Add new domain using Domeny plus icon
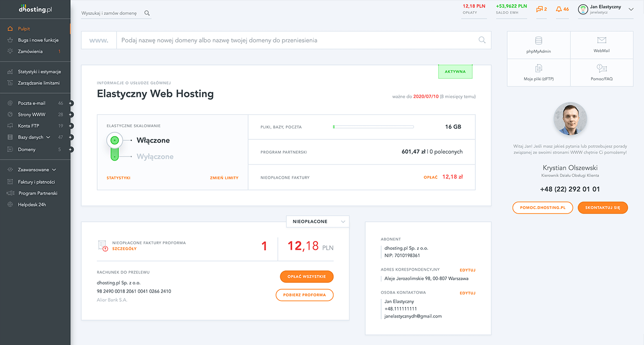Viewport: 644px width, 345px height. 71,150
